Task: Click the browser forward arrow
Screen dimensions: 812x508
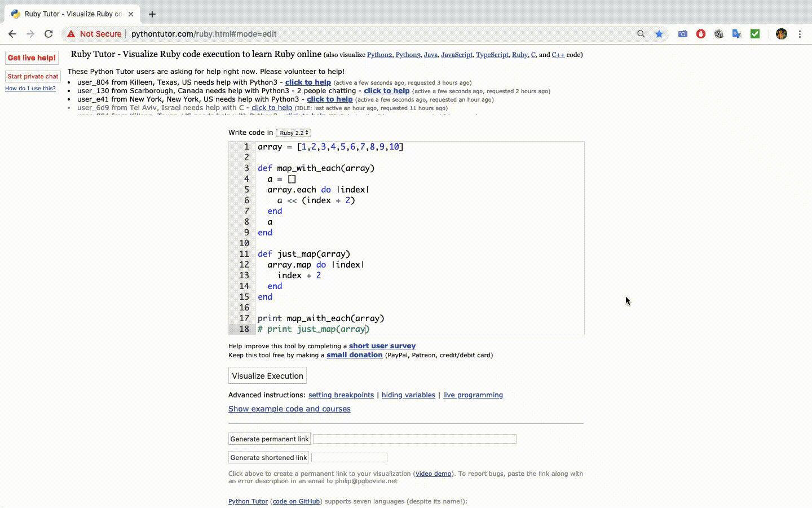Action: click(30, 34)
